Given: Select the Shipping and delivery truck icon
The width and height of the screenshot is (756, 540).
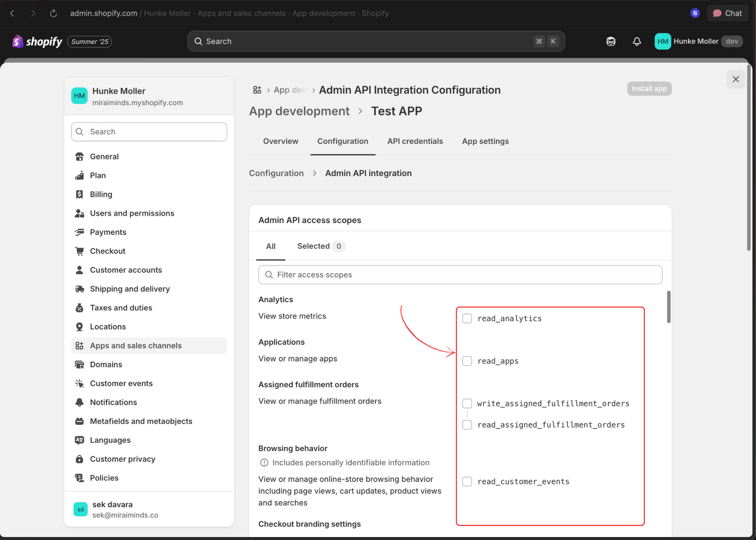Looking at the screenshot, I should (x=79, y=289).
